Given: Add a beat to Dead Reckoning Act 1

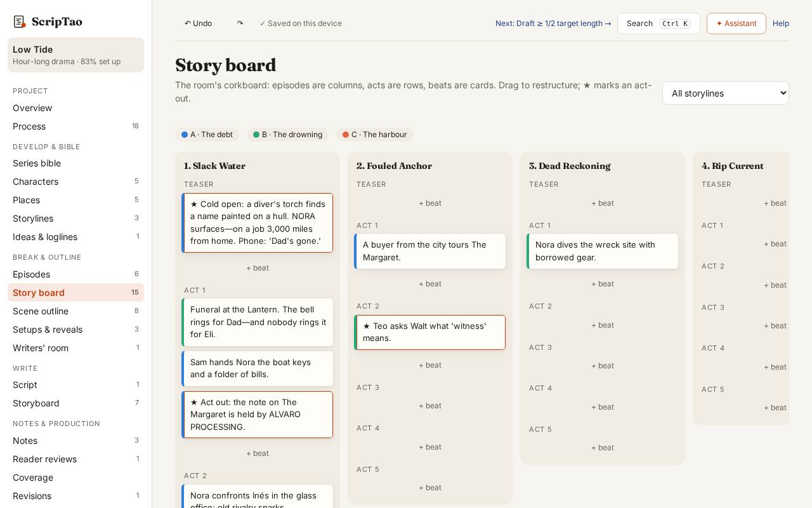Looking at the screenshot, I should click(603, 284).
